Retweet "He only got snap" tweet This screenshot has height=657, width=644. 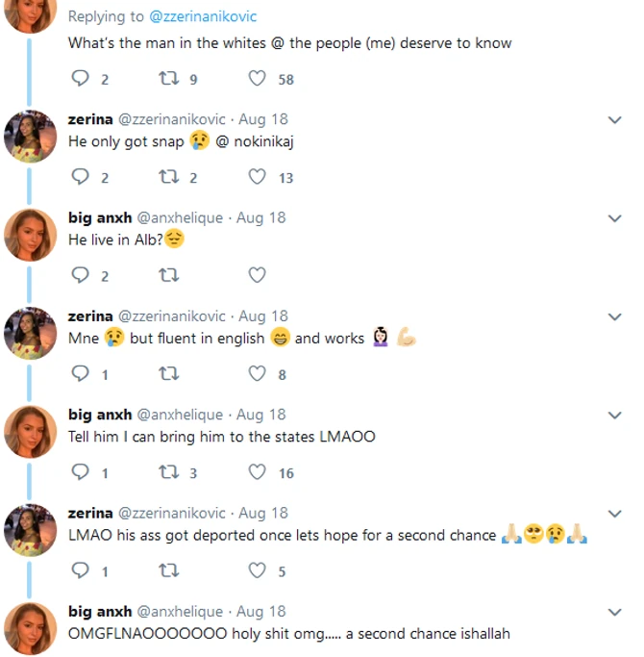coord(169,177)
